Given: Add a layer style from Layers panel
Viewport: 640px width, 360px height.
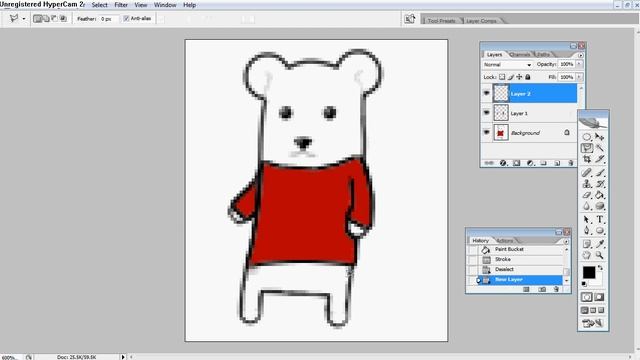Looking at the screenshot, I should tap(503, 163).
